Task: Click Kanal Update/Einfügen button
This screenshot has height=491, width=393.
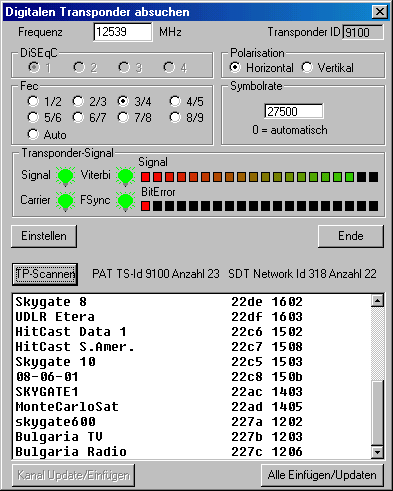Action: [73, 475]
